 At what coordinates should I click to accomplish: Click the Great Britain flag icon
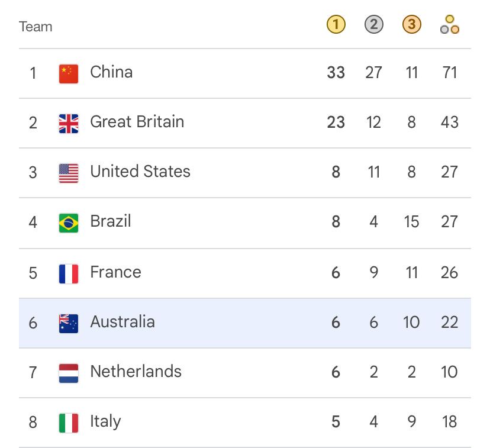(69, 124)
